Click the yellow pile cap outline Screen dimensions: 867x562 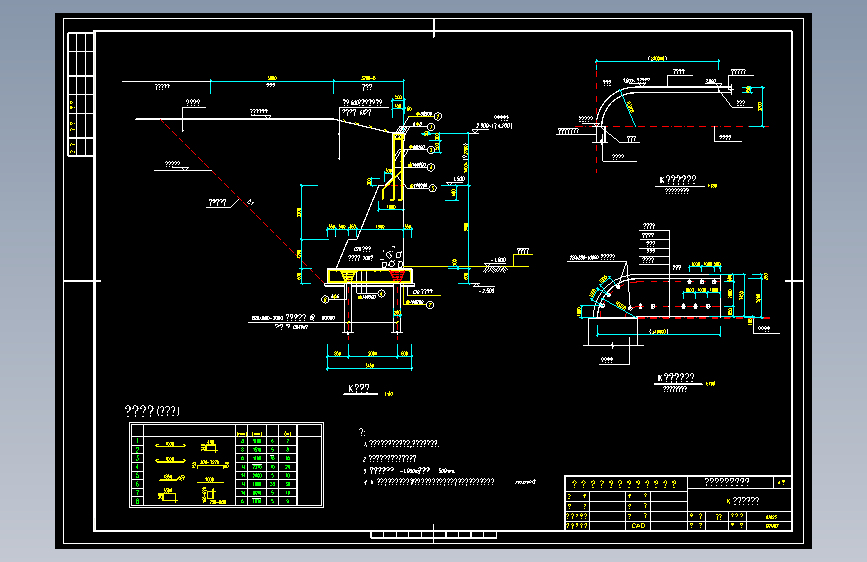coord(370,275)
